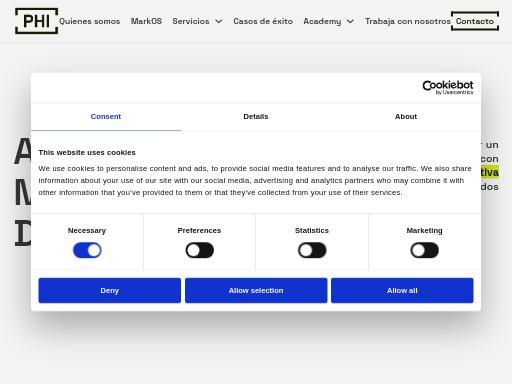Open the Details tab
512x384 pixels.
256,117
